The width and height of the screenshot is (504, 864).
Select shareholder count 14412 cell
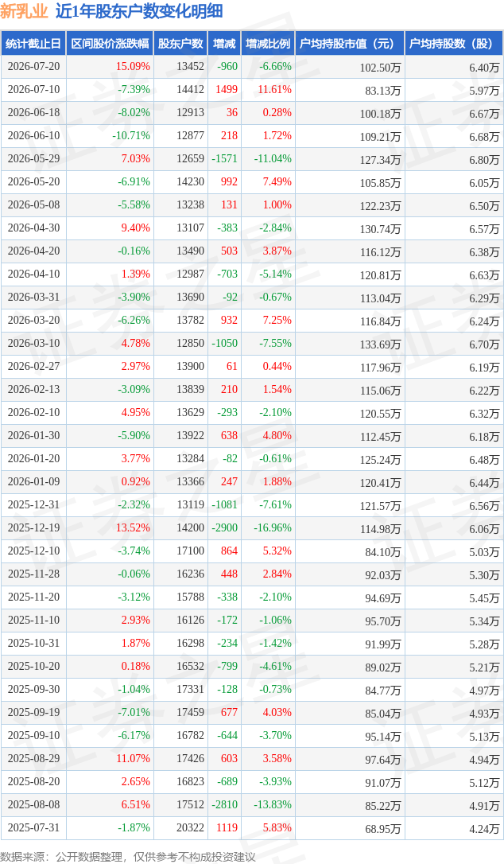[190, 90]
